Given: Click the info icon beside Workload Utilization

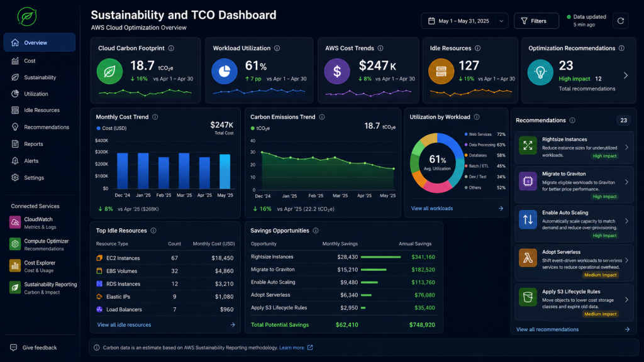Looking at the screenshot, I should pos(277,48).
